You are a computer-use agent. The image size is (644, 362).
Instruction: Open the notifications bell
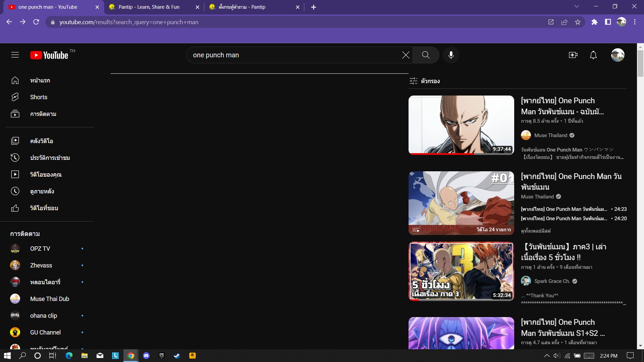pos(593,55)
